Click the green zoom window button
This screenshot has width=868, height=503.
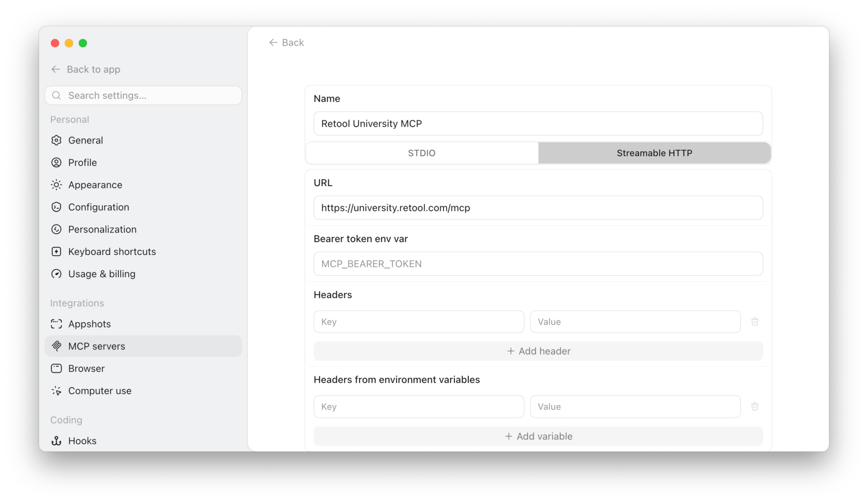coord(83,43)
